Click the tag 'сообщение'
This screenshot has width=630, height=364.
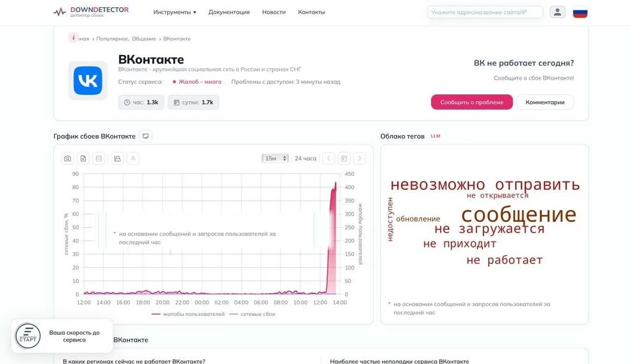coord(519,215)
